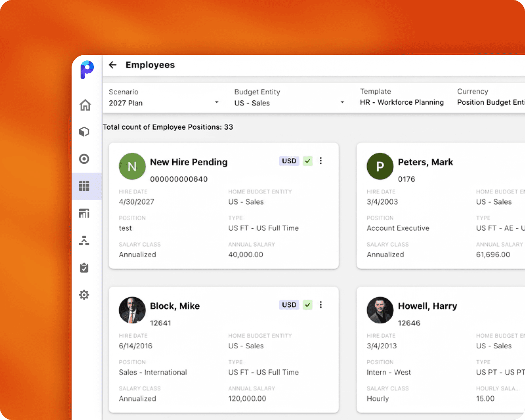The height and width of the screenshot is (420, 525).
Task: Click hire date 6/14/2016
Action: [135, 346]
